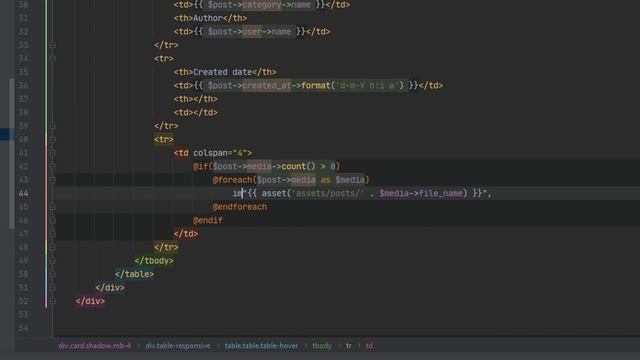Toggle fold marker on line 33 </tr>
The width and height of the screenshot is (640, 360).
tap(52, 45)
